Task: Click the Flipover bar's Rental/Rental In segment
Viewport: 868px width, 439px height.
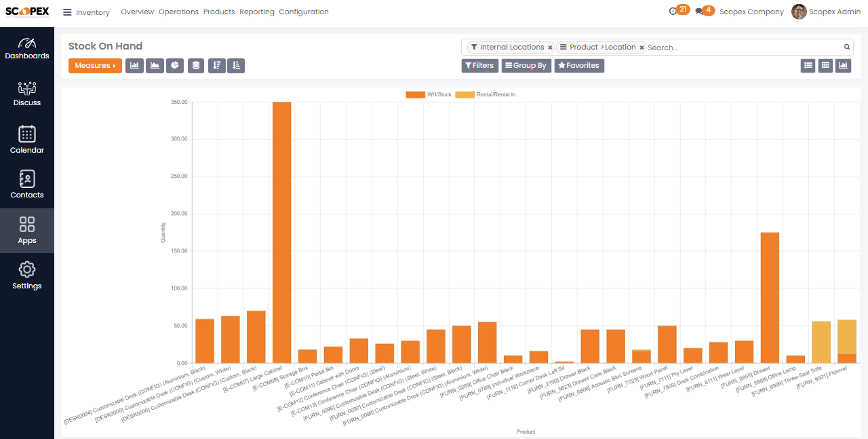Action: 847,337
